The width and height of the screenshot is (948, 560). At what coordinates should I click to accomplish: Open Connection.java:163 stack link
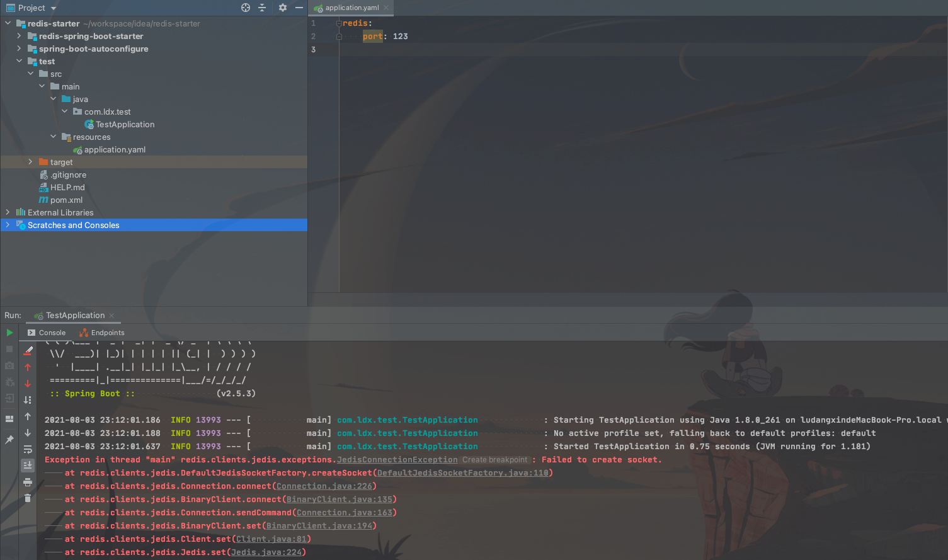[x=345, y=513]
